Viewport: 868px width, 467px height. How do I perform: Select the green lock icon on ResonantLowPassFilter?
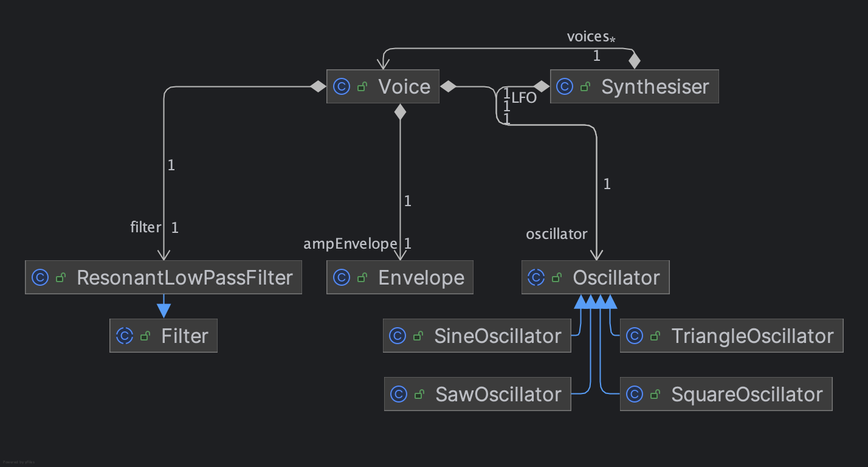pyautogui.click(x=61, y=278)
